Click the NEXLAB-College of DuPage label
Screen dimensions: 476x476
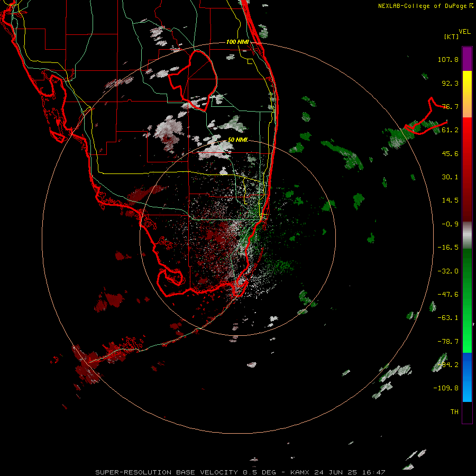pyautogui.click(x=424, y=6)
